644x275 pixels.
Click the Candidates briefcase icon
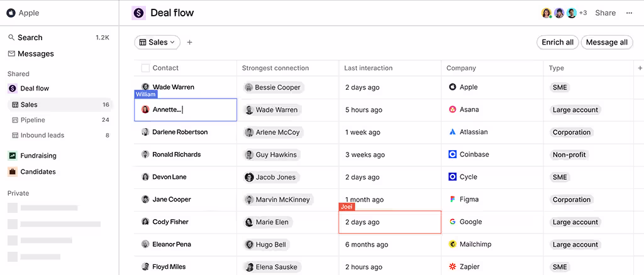(x=13, y=172)
